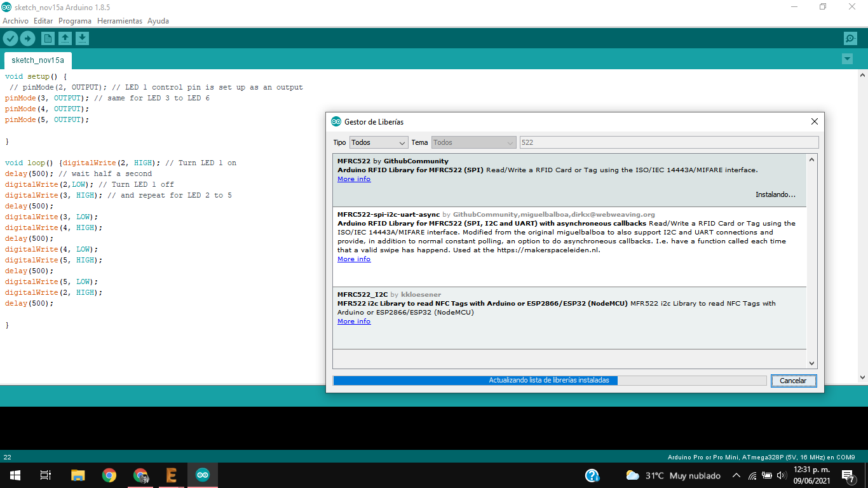868x488 pixels.
Task: Click the Open sketch up-arrow icon
Action: [65, 39]
